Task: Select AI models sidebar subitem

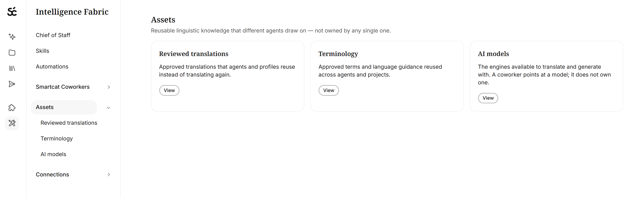Action: point(53,154)
